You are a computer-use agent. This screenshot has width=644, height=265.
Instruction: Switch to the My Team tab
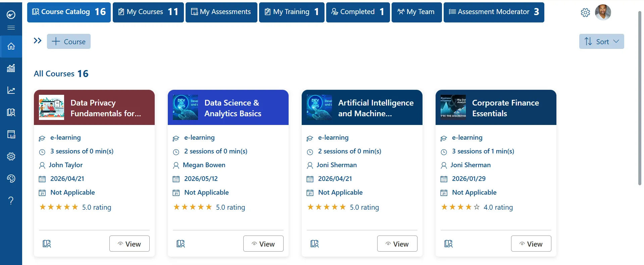416,12
